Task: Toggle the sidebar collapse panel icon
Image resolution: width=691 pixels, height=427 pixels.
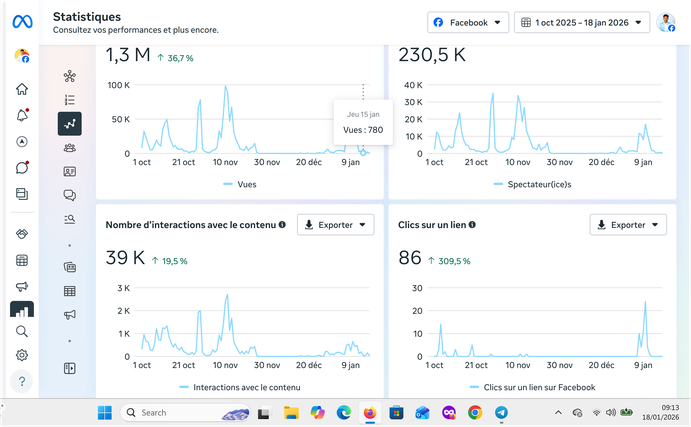Action: 70,368
